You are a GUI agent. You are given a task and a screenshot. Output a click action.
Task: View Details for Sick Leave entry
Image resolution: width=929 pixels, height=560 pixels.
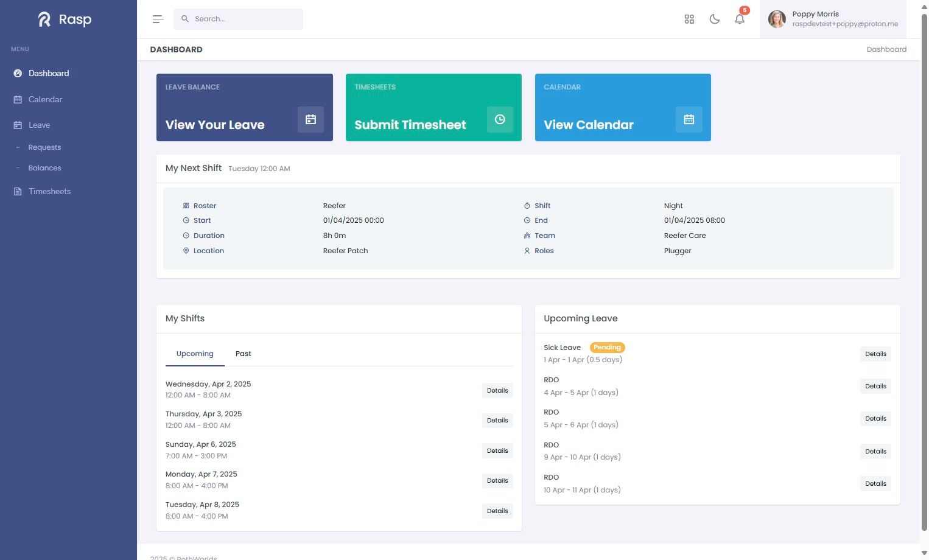tap(875, 354)
